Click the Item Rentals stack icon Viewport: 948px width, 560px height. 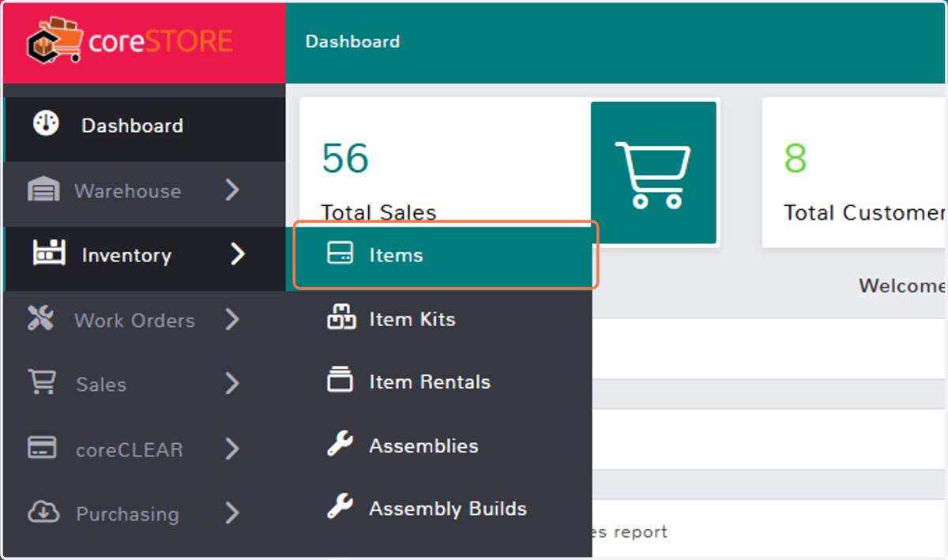pyautogui.click(x=340, y=380)
